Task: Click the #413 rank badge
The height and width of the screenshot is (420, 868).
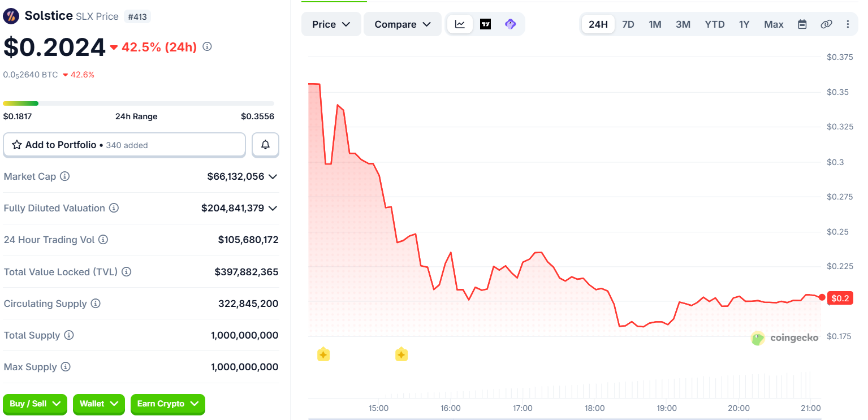Action: [x=137, y=16]
